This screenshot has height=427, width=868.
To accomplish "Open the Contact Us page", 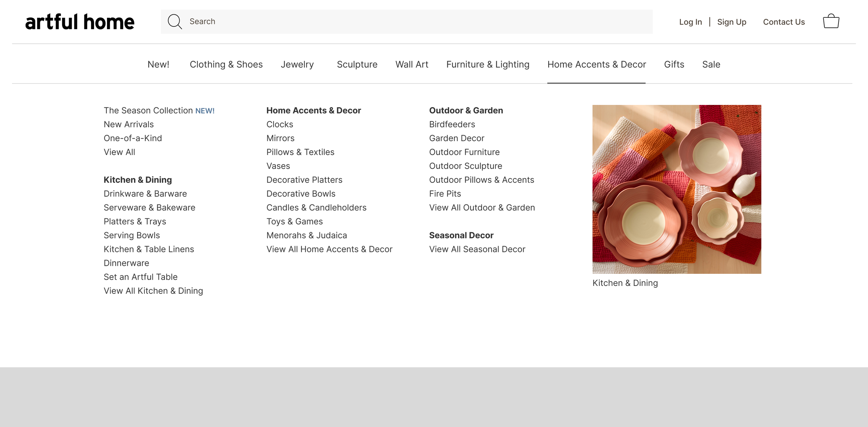I will 784,22.
